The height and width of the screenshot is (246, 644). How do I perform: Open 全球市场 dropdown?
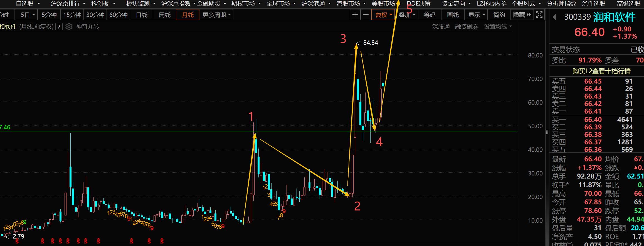click(x=281, y=4)
